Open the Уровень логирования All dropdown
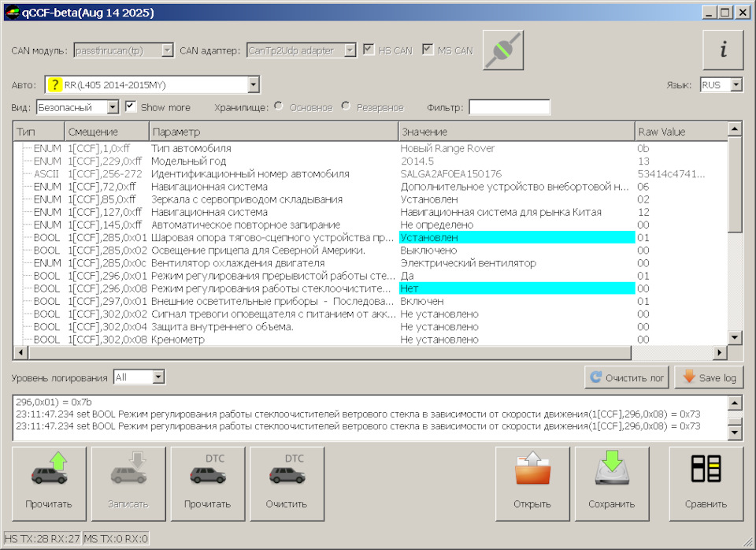The image size is (756, 550). (158, 377)
